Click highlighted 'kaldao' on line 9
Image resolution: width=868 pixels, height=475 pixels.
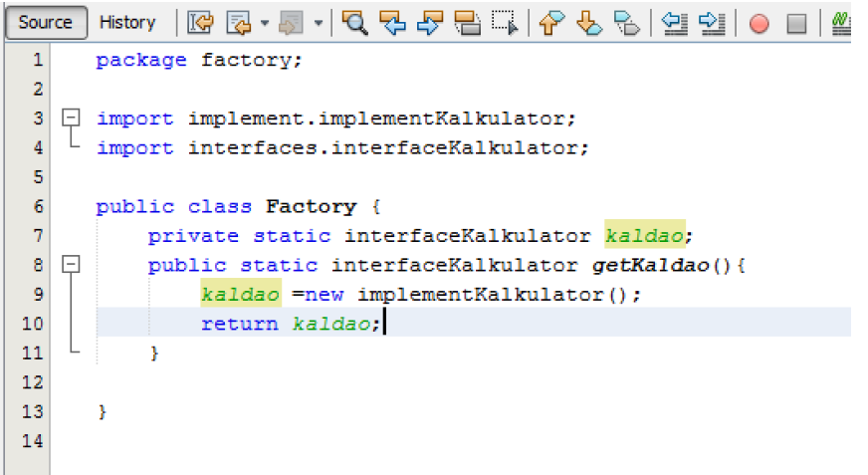[241, 294]
